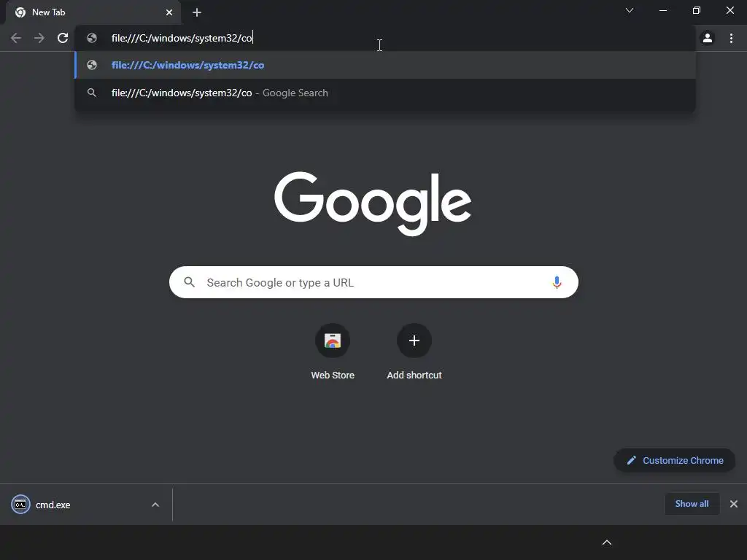
Task: Click the globe icon in address bar
Action: 92,38
